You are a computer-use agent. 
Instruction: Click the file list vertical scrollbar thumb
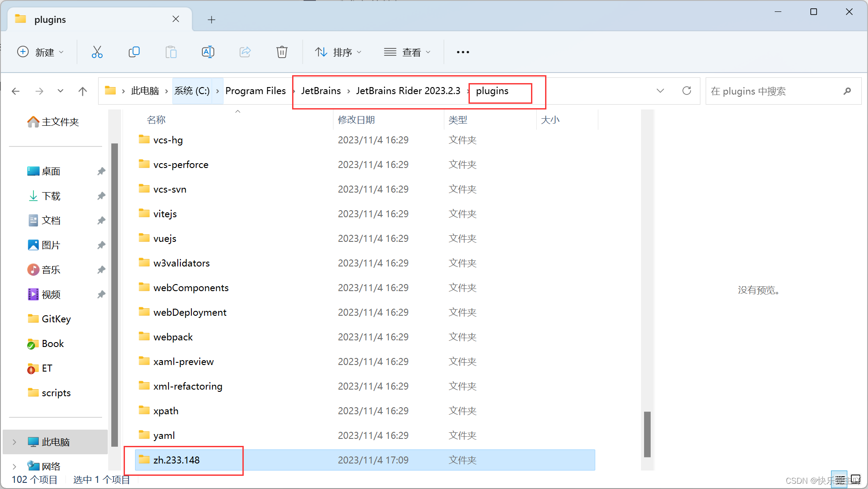pyautogui.click(x=647, y=434)
